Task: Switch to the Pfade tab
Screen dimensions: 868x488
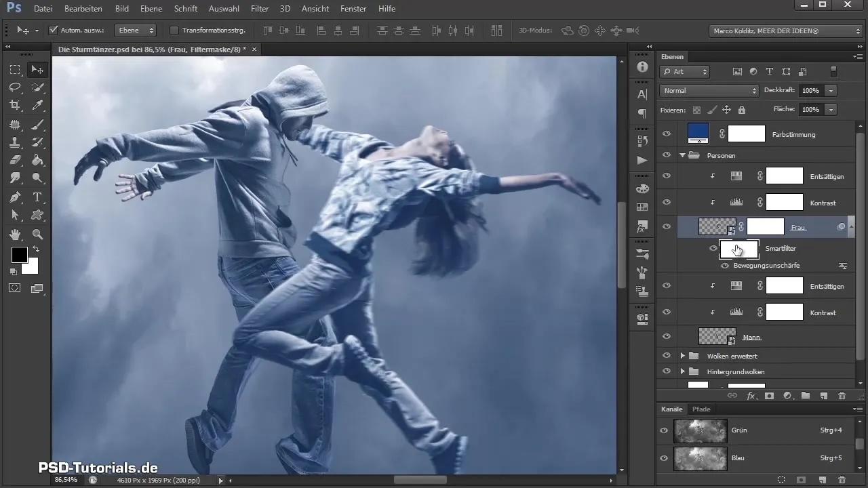Action: point(701,409)
